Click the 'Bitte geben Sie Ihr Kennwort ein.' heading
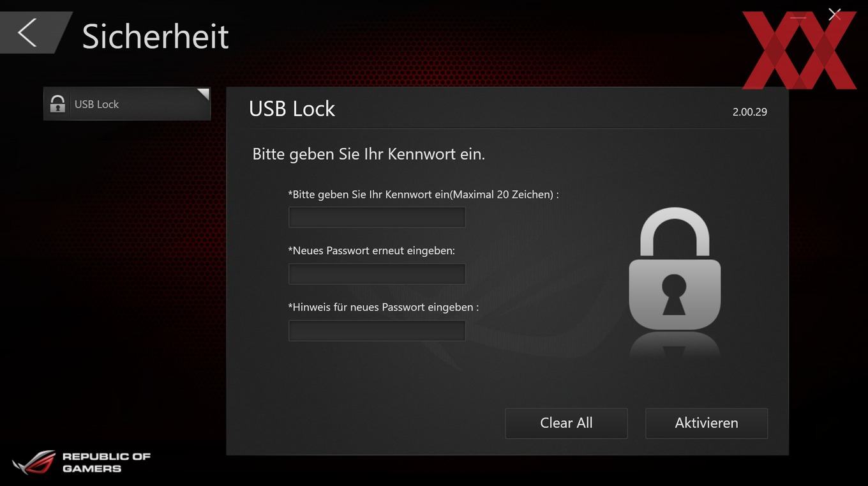The width and height of the screenshot is (868, 486). (368, 154)
